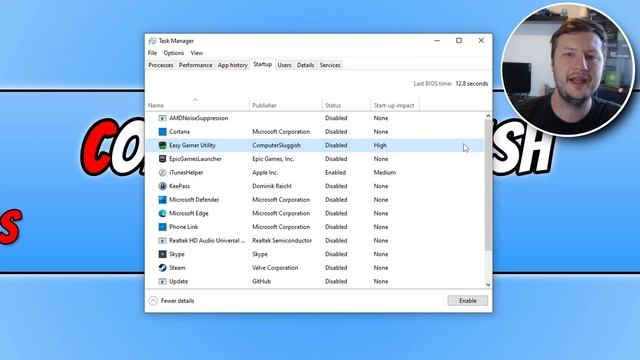Click the Last BIOS time value
Screen dimensions: 640x360
472,84
